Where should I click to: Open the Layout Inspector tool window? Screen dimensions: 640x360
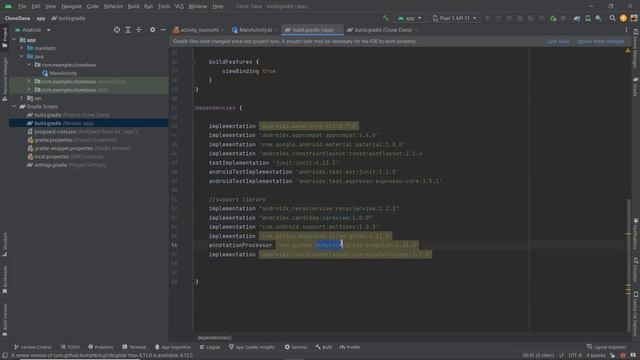pyautogui.click(x=606, y=347)
